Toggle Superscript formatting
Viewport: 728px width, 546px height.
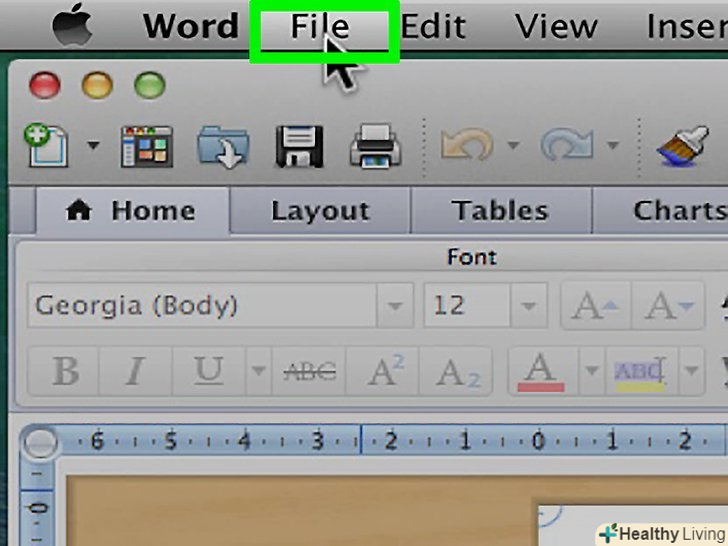[x=384, y=371]
